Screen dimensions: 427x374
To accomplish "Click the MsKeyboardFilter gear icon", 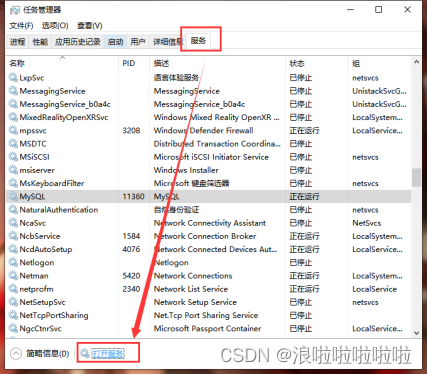I will 13,183.
